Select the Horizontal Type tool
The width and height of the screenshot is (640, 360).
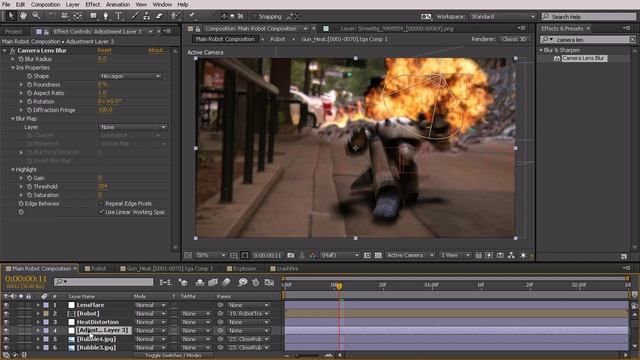pos(118,16)
